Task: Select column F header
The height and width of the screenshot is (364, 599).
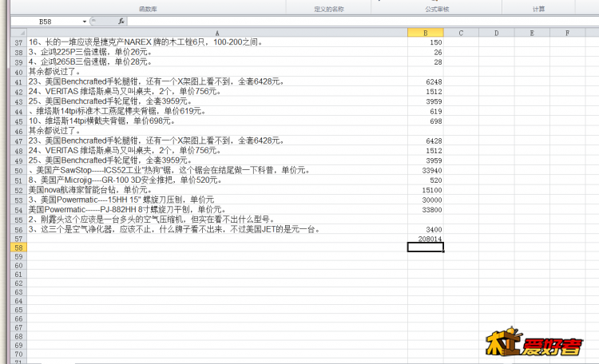Action: pyautogui.click(x=567, y=33)
